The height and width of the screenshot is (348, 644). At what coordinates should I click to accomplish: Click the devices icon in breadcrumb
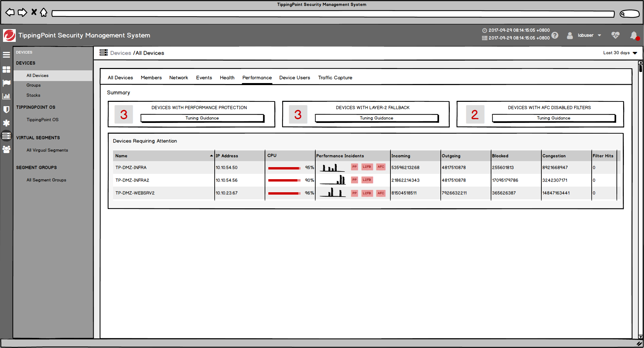tap(104, 53)
